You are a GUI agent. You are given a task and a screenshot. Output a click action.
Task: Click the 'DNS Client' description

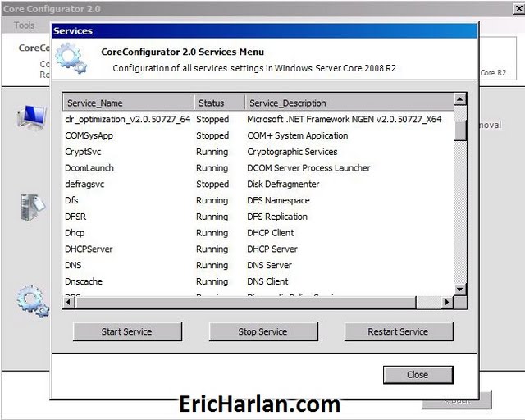267,281
